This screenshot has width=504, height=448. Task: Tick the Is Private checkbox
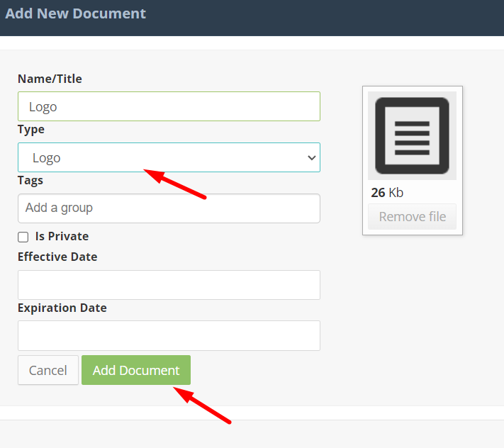23,237
